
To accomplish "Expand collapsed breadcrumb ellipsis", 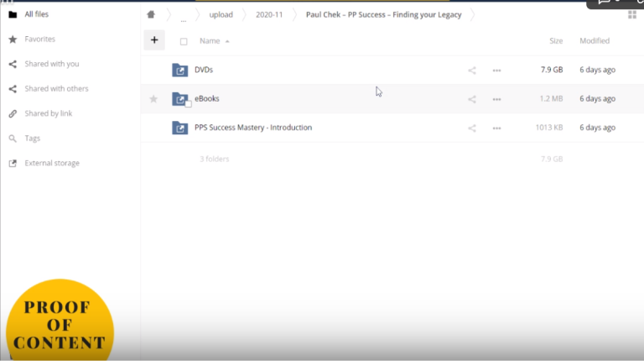I will pyautogui.click(x=183, y=19).
